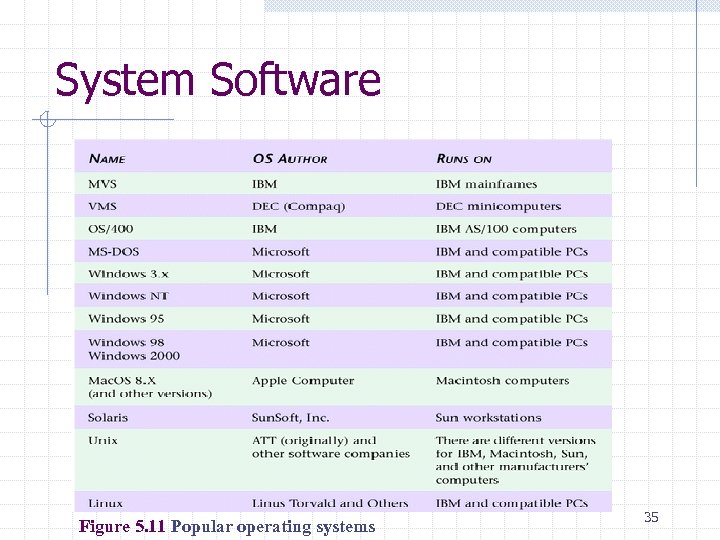
Task: Select the NAME column header
Action: [x=107, y=159]
